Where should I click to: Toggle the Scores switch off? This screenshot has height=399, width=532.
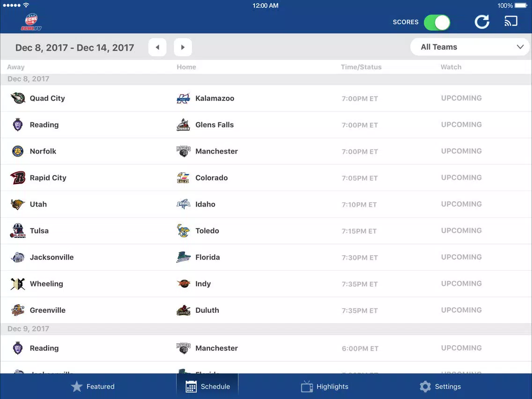(x=437, y=22)
